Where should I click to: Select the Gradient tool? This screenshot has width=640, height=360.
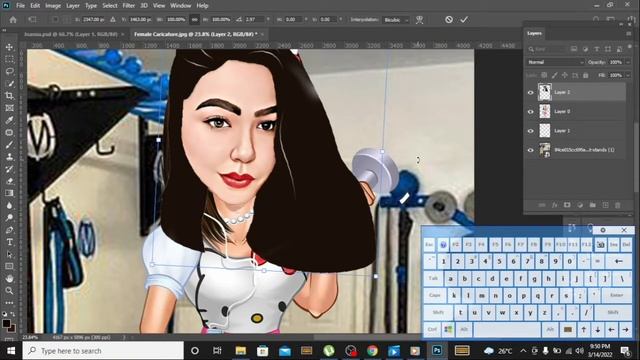tap(9, 193)
